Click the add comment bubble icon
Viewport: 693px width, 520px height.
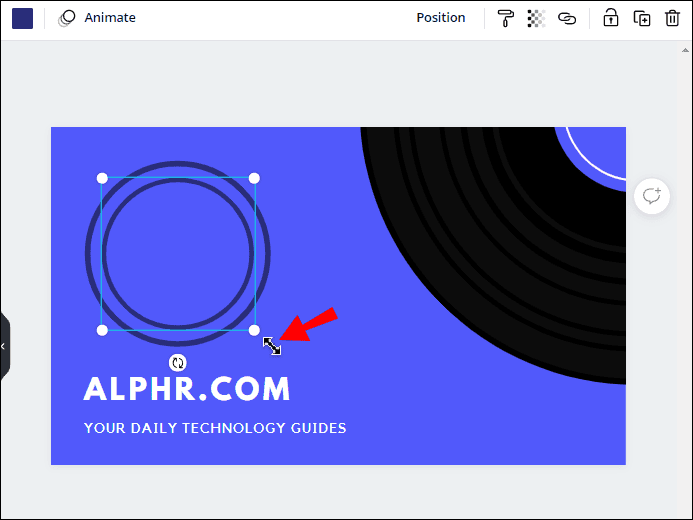pos(652,196)
